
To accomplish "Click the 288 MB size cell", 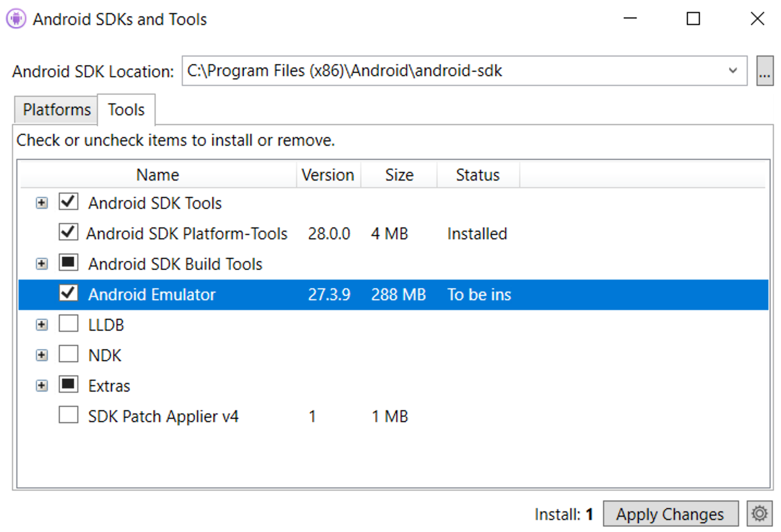I will coord(398,294).
